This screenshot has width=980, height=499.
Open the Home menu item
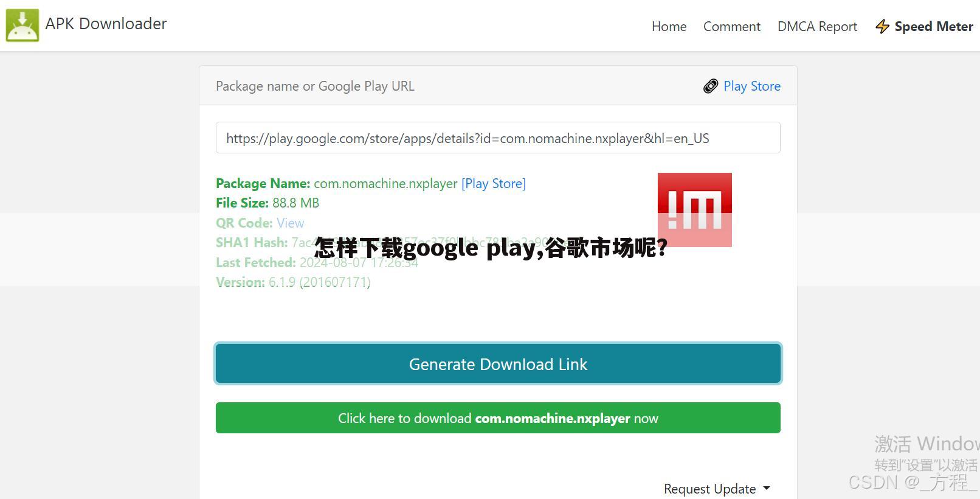tap(669, 27)
